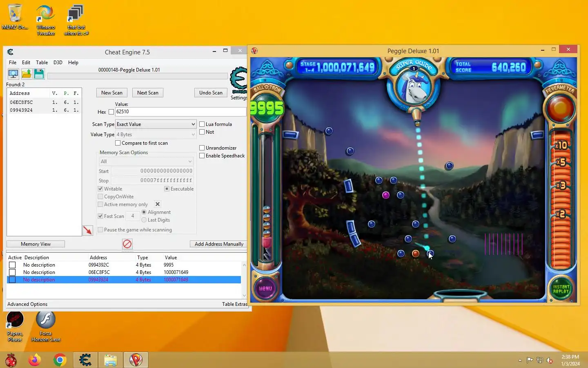Open File Explorer from taskbar
The image size is (588, 368).
[111, 360]
